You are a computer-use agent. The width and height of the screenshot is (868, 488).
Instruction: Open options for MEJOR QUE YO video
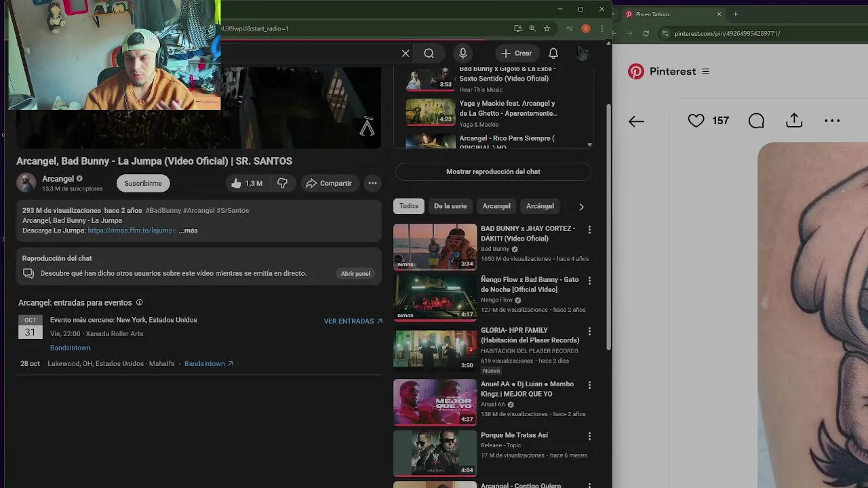(589, 385)
